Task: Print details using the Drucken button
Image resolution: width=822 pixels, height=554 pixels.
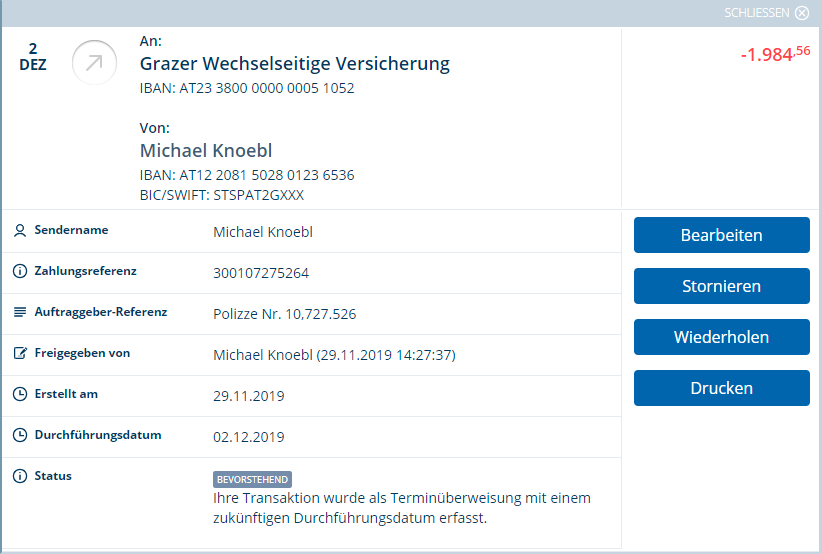Action: (722, 388)
